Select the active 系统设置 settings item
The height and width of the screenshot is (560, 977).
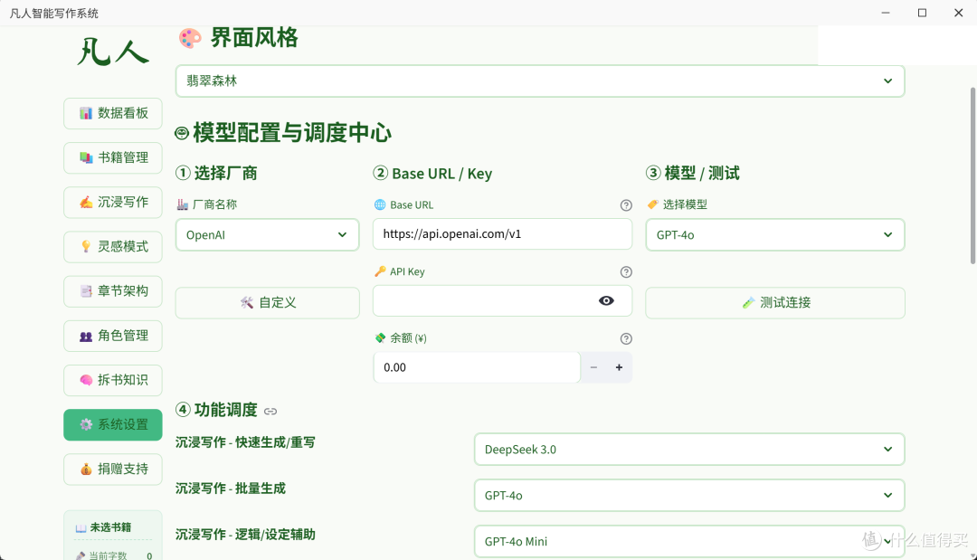113,425
